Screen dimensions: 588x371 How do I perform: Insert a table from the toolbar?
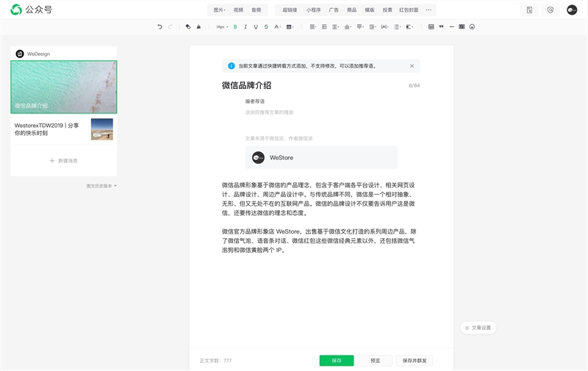(431, 26)
